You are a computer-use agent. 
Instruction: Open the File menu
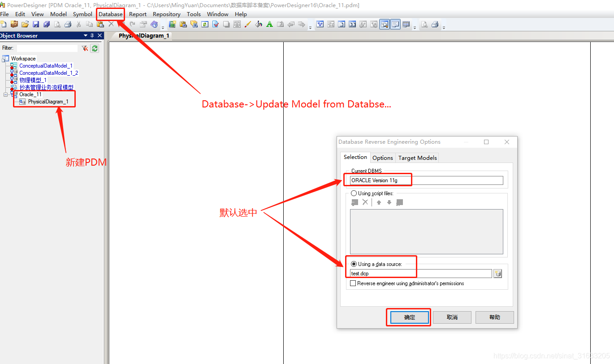tap(4, 14)
